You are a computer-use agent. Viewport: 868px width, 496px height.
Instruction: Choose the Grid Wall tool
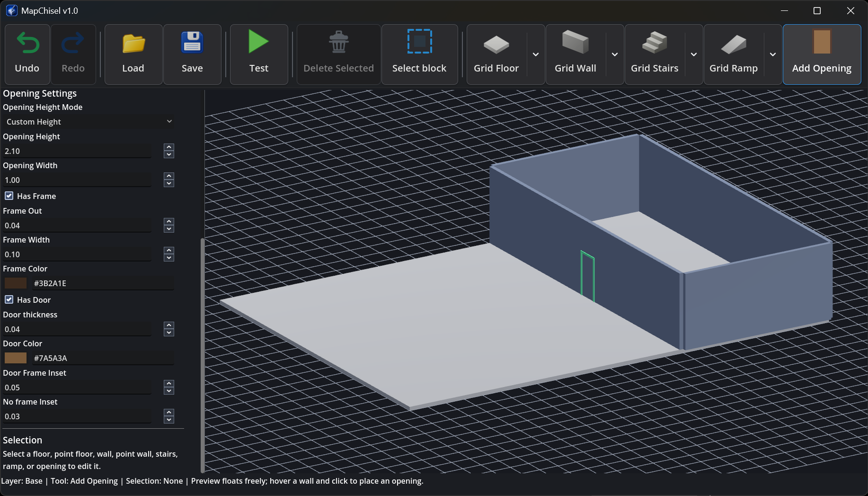click(x=576, y=54)
